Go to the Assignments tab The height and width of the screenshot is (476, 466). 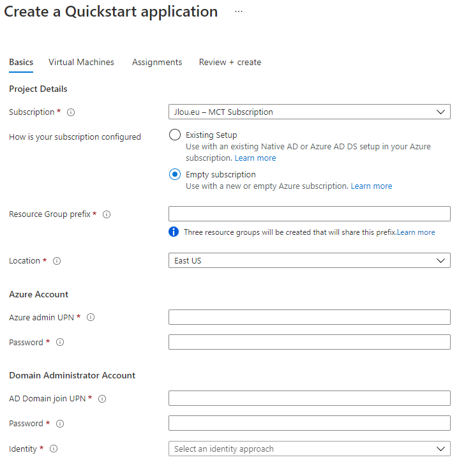point(157,63)
